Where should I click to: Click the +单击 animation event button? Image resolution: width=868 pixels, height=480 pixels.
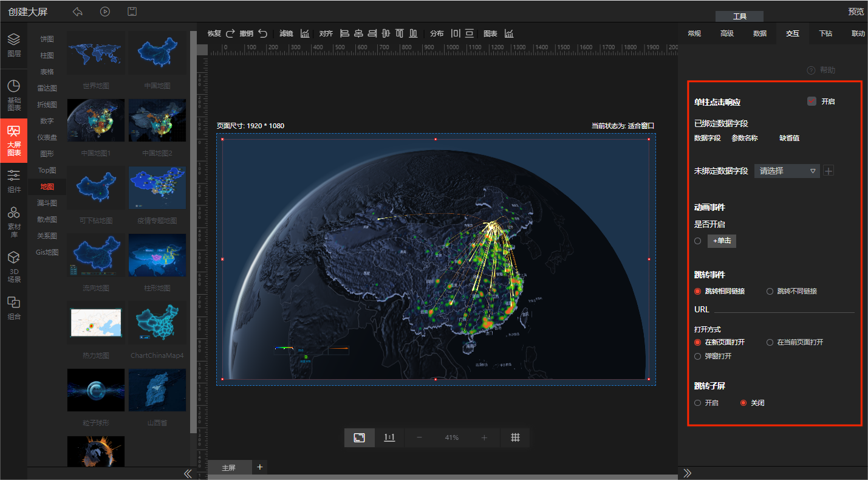(722, 241)
